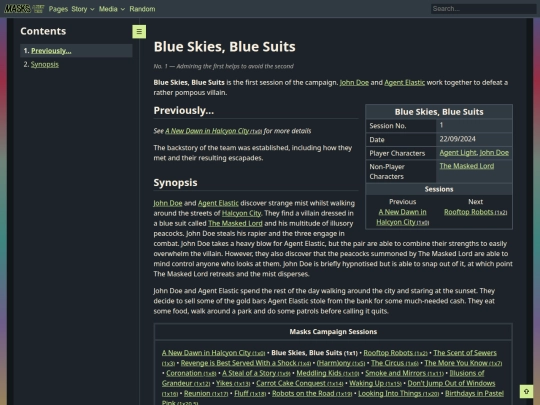
Task: Open Coronation session link
Action: 191,373
